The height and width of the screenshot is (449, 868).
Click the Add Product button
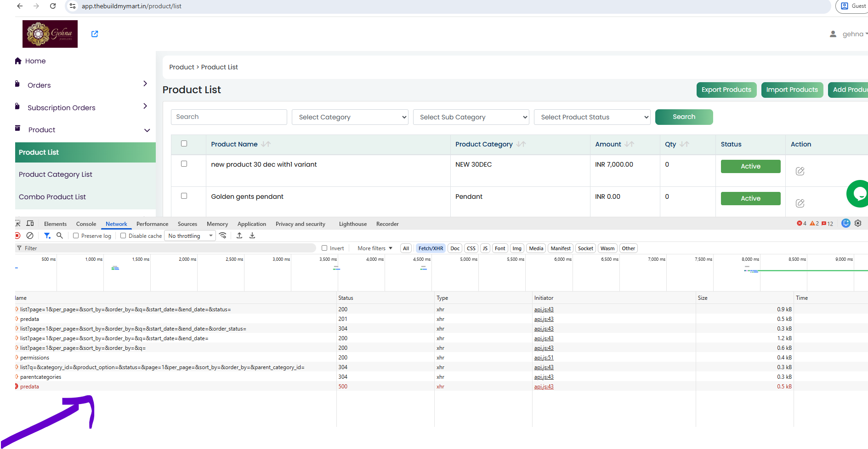(x=848, y=90)
